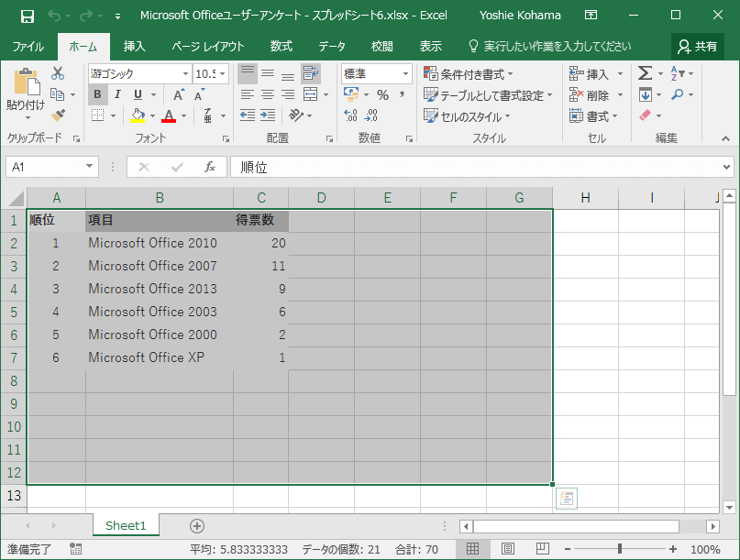Click the Clear eraser icon

click(x=646, y=115)
